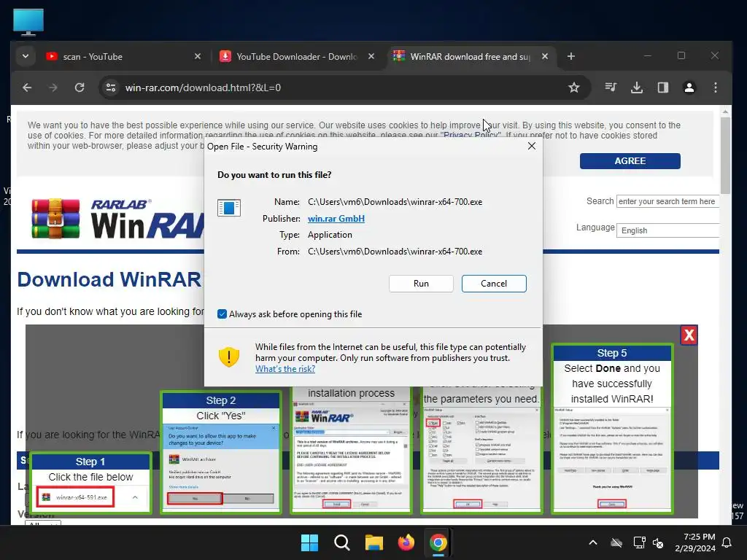Click the yellow warning shield icon
The width and height of the screenshot is (747, 560).
pyautogui.click(x=228, y=357)
